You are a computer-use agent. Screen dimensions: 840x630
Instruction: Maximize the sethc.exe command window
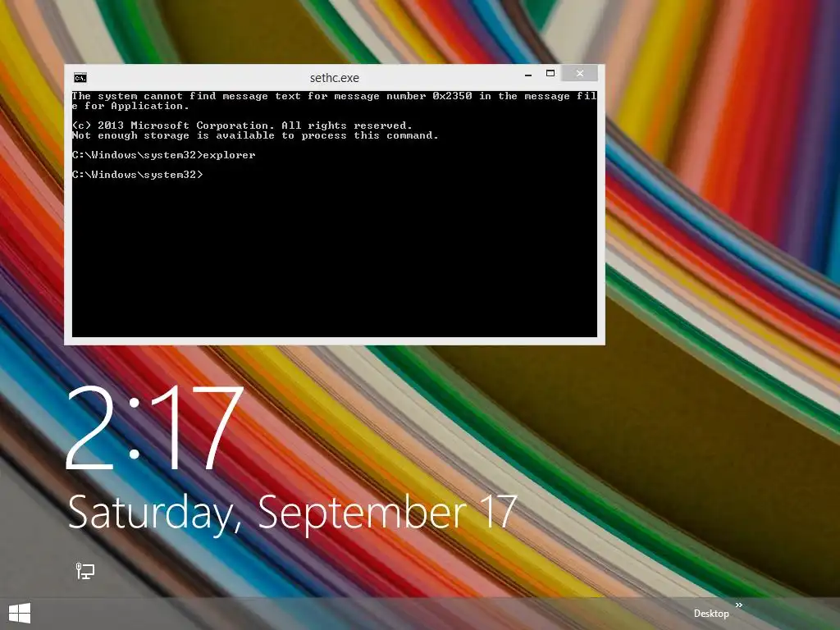pyautogui.click(x=550, y=73)
